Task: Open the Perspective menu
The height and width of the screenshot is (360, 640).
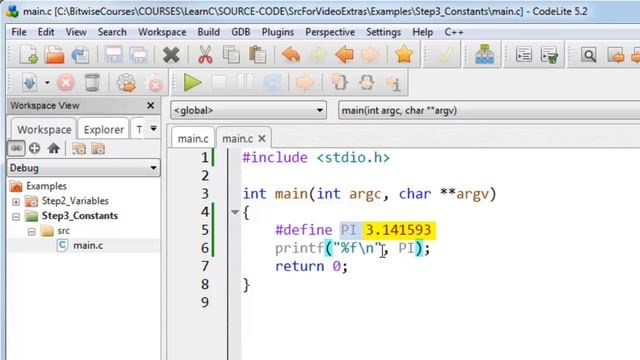Action: pyautogui.click(x=330, y=32)
